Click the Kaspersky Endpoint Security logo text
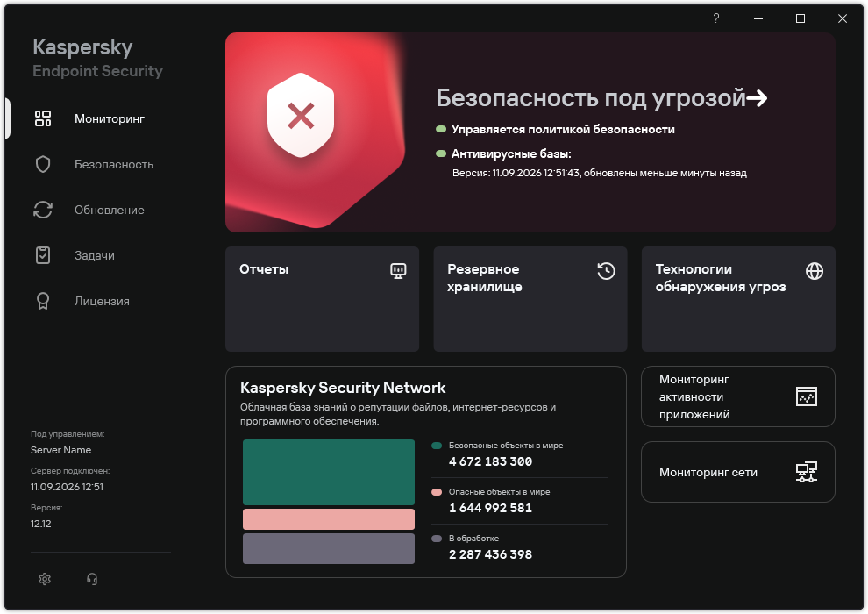 point(97,58)
